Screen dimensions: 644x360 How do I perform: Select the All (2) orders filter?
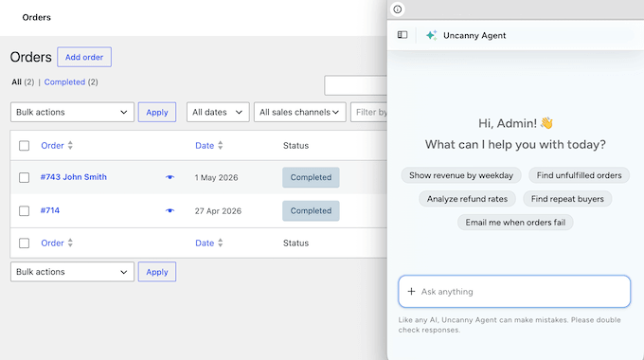23,81
